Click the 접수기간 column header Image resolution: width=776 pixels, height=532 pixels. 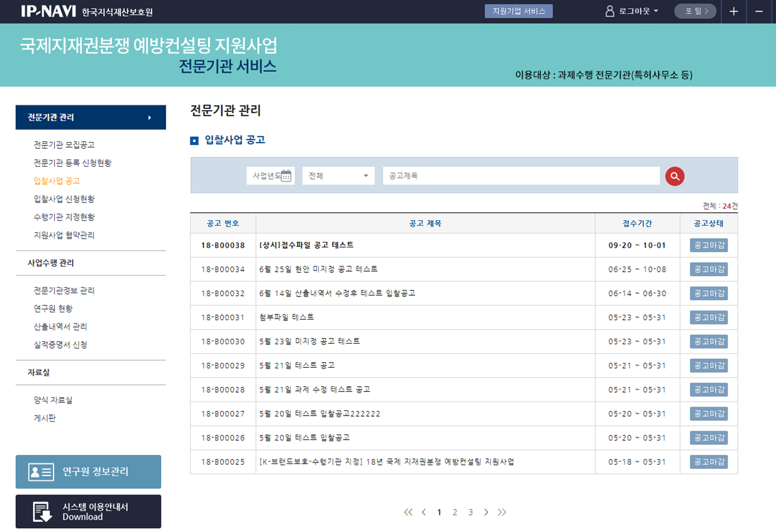coord(637,223)
